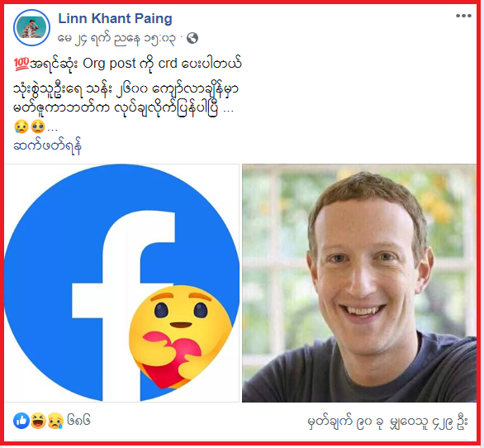This screenshot has width=484, height=448.
Task: Click the first line of post text
Action: (x=128, y=64)
